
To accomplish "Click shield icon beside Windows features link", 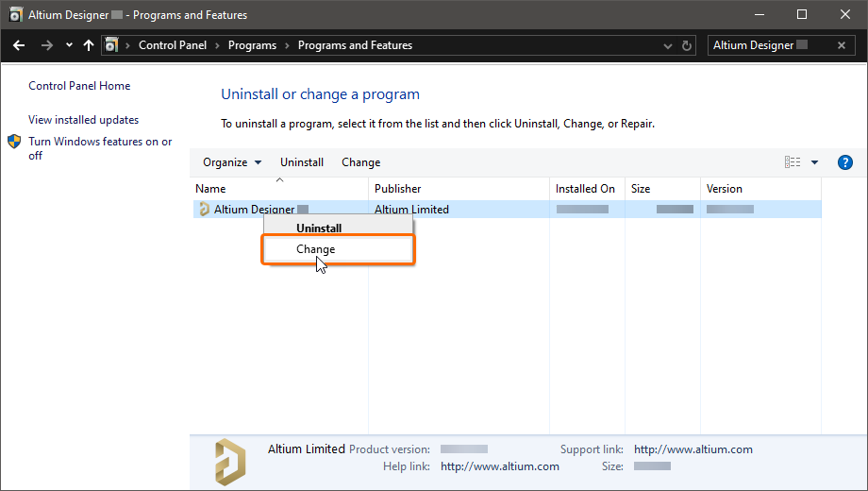I will click(x=14, y=142).
